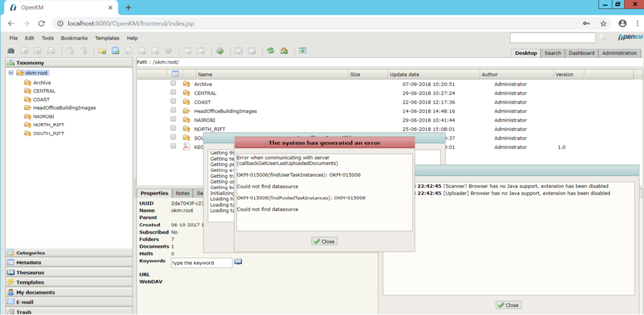Image resolution: width=644 pixels, height=315 pixels.
Task: Check the box next to HeadOfficeBuildingImages
Action: 174,110
